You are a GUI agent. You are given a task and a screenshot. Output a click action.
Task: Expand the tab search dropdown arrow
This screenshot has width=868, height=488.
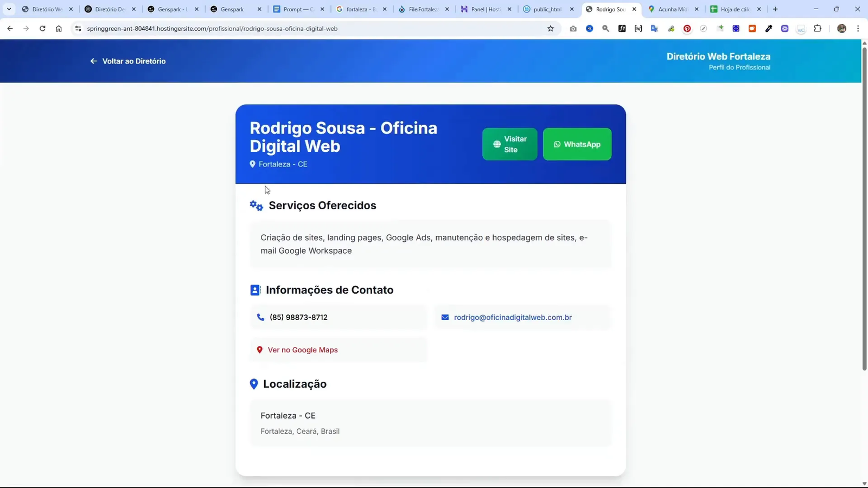pyautogui.click(x=8, y=9)
